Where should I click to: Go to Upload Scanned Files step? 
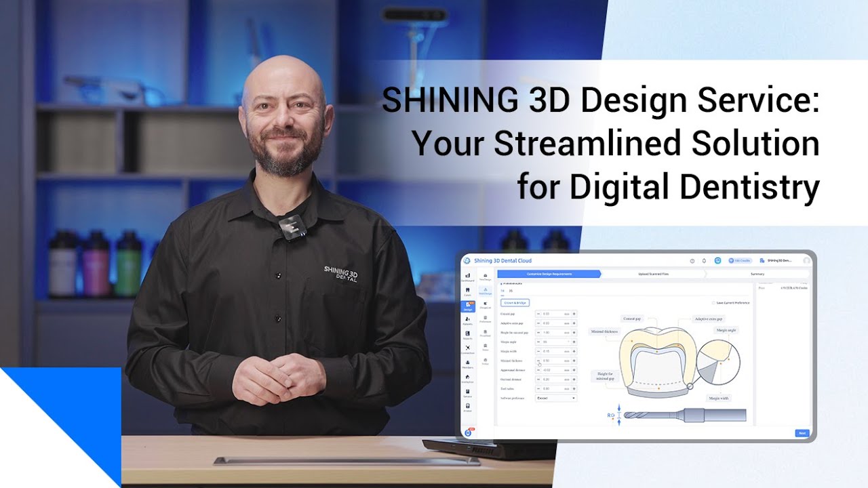click(x=653, y=274)
